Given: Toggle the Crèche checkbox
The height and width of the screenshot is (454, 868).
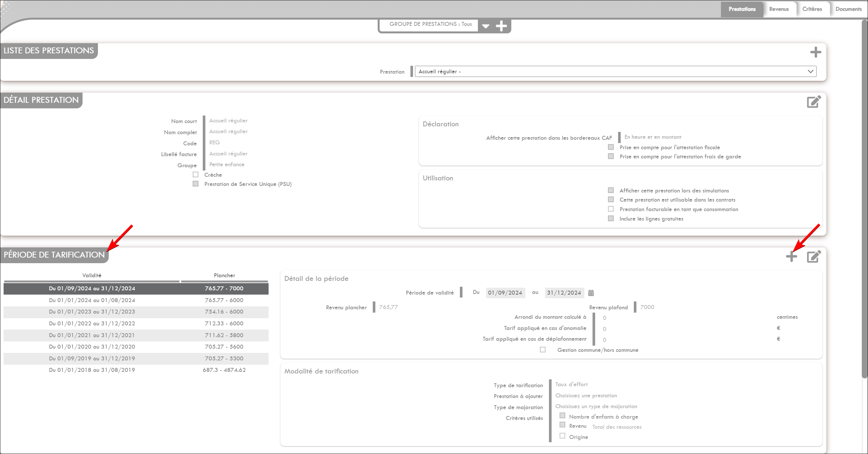Looking at the screenshot, I should click(196, 174).
